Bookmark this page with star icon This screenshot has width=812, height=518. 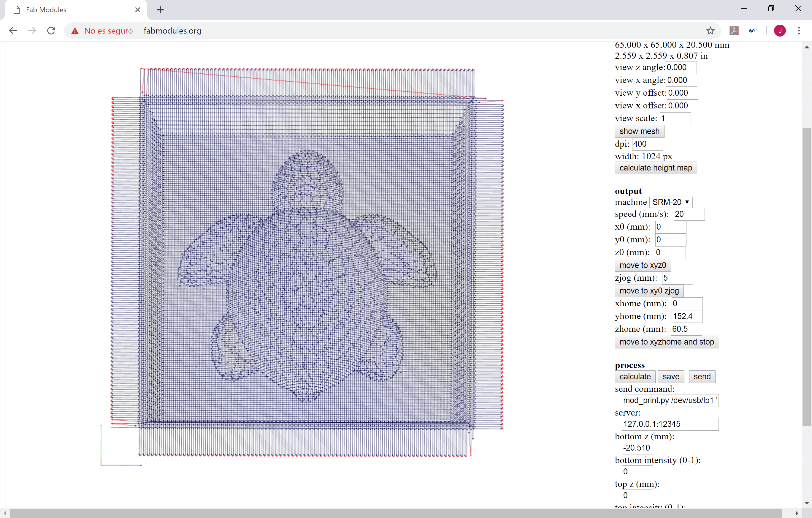pyautogui.click(x=710, y=31)
